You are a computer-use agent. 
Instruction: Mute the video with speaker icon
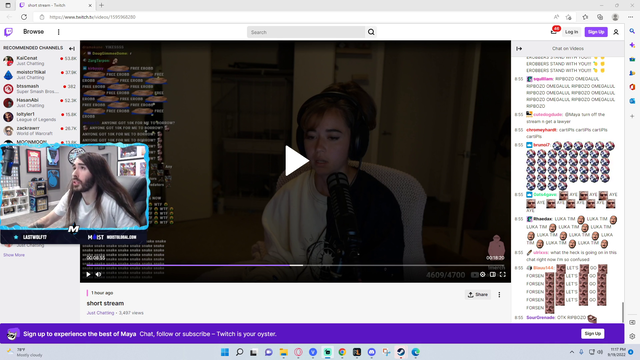coord(98,274)
